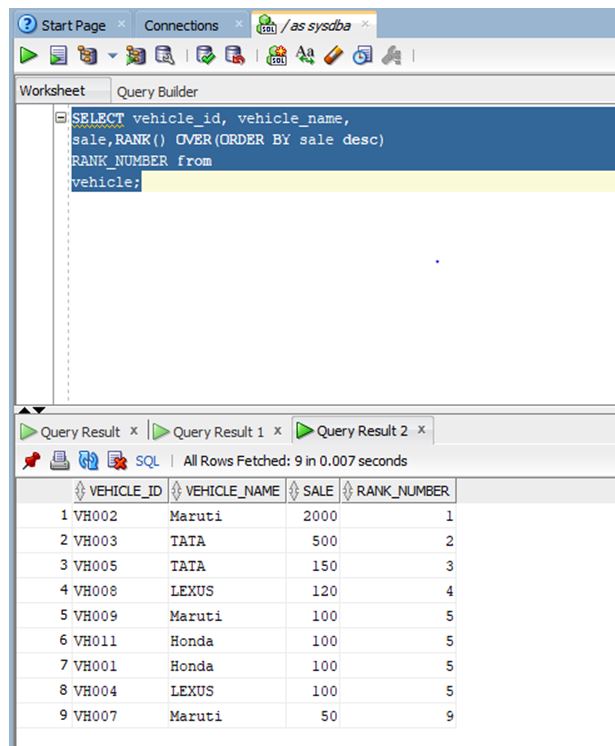Click the Refresh results icon
Viewport: 615px width, 746px height.
88,461
